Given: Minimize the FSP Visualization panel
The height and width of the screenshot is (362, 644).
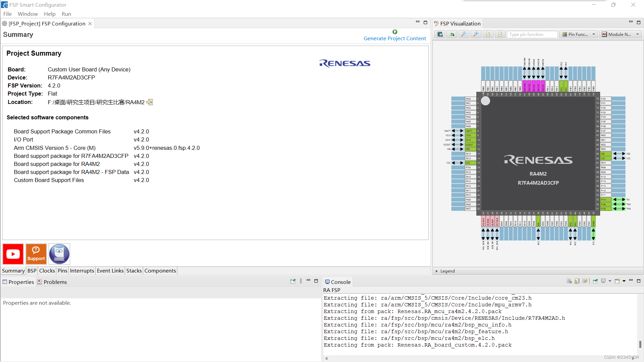Looking at the screenshot, I should pyautogui.click(x=631, y=22).
